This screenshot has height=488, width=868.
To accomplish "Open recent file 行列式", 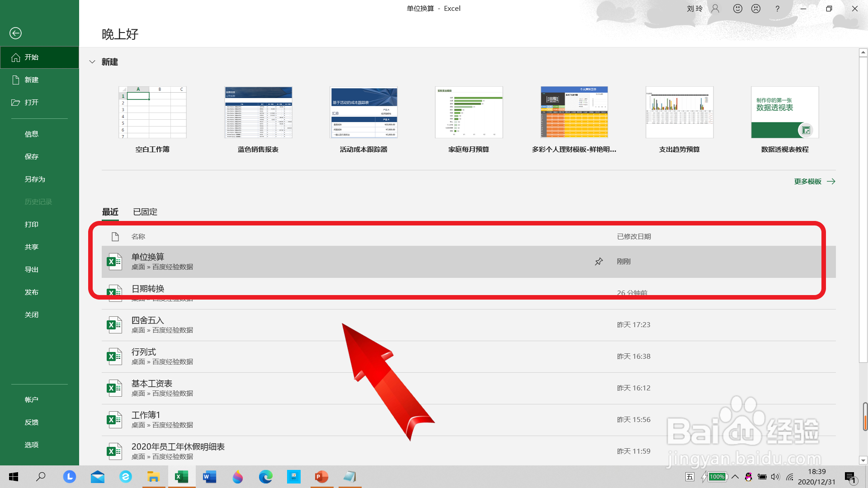I will (469, 357).
